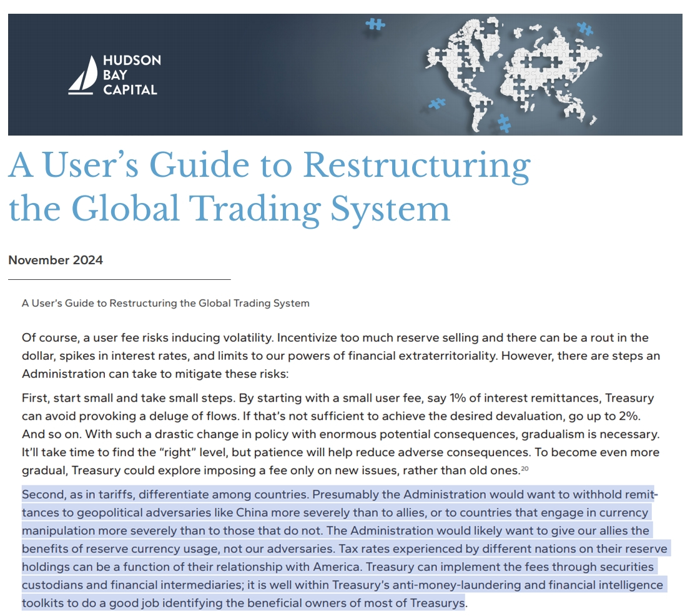Click inside the highlighted 'Second, as in tariffs' paragraph
The height and width of the screenshot is (616, 700).
point(344,549)
